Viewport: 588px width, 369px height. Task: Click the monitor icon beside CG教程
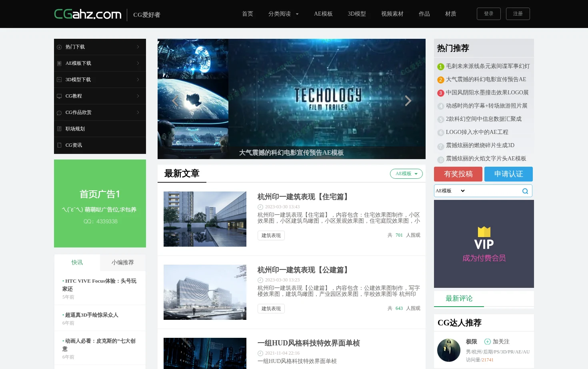(59, 96)
